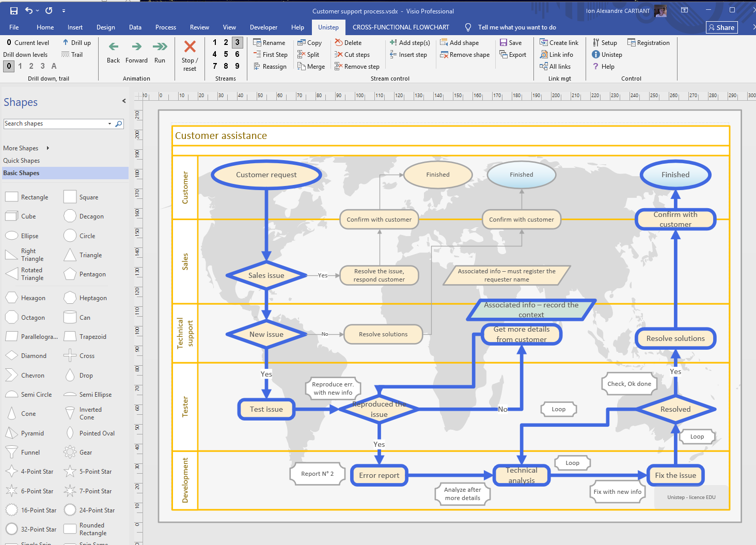Click the Back animation arrow
The image size is (756, 545).
pos(114,47)
